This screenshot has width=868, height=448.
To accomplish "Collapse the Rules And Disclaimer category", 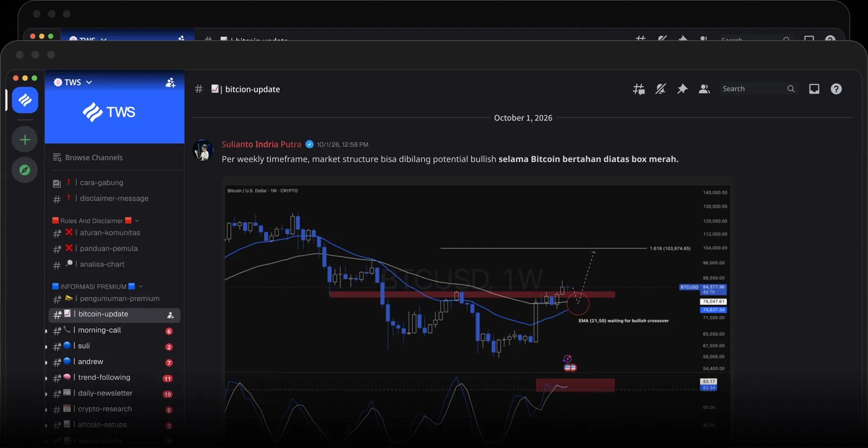I will point(95,221).
